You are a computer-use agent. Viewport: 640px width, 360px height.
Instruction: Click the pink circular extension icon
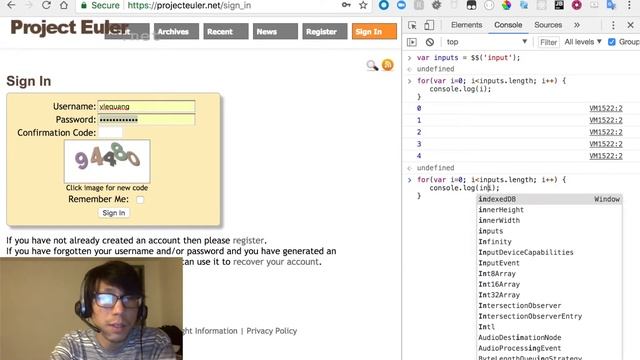click(577, 5)
